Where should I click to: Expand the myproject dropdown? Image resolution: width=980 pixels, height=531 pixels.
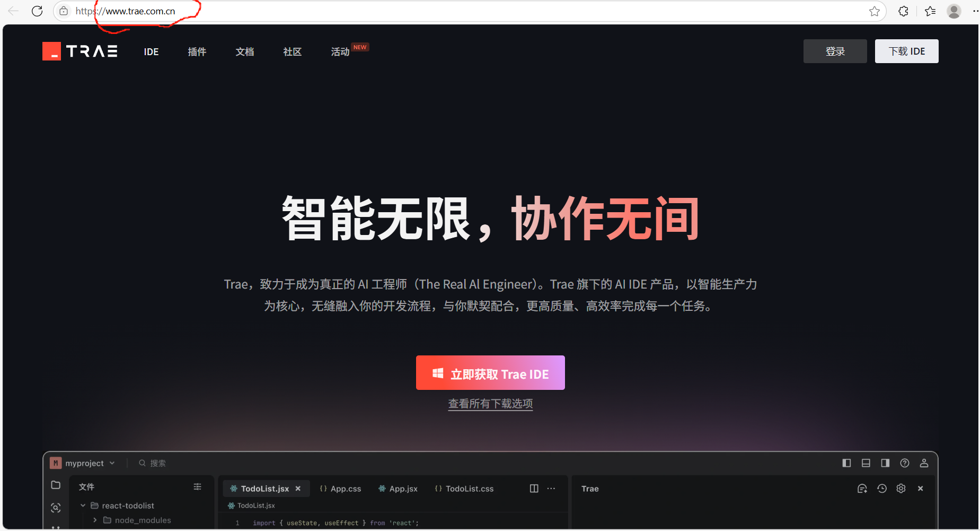click(83, 463)
